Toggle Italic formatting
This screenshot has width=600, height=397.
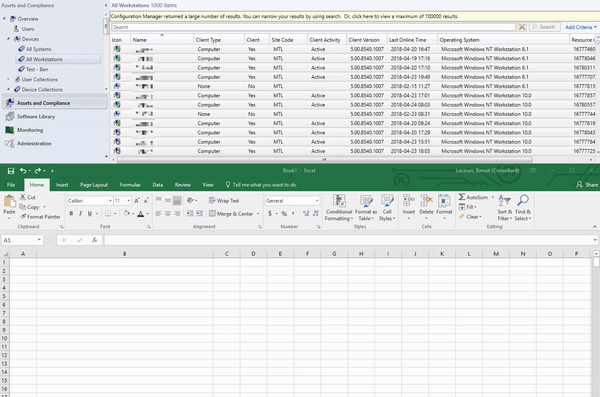(x=80, y=214)
